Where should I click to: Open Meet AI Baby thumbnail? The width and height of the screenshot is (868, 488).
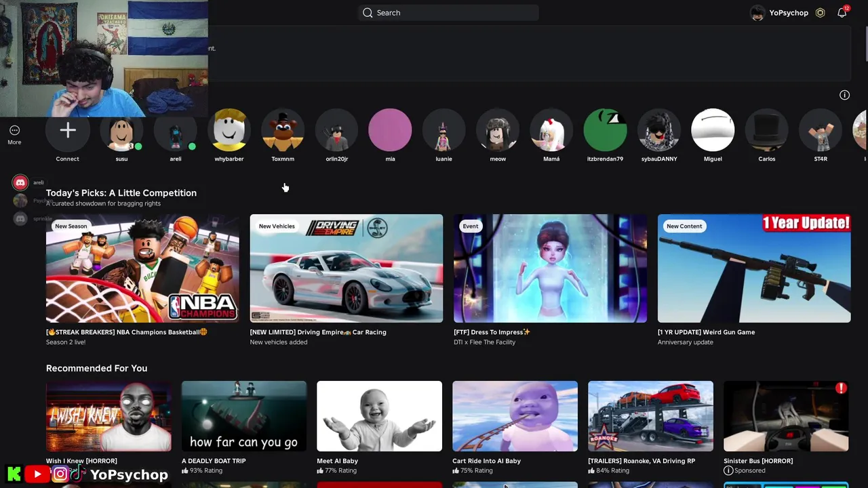pyautogui.click(x=379, y=416)
